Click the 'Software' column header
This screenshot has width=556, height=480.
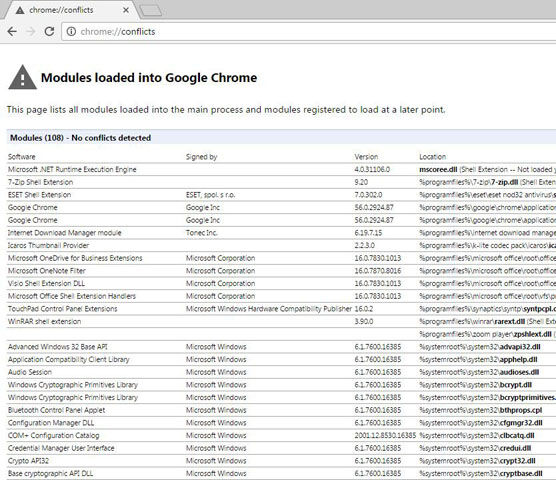click(x=22, y=157)
